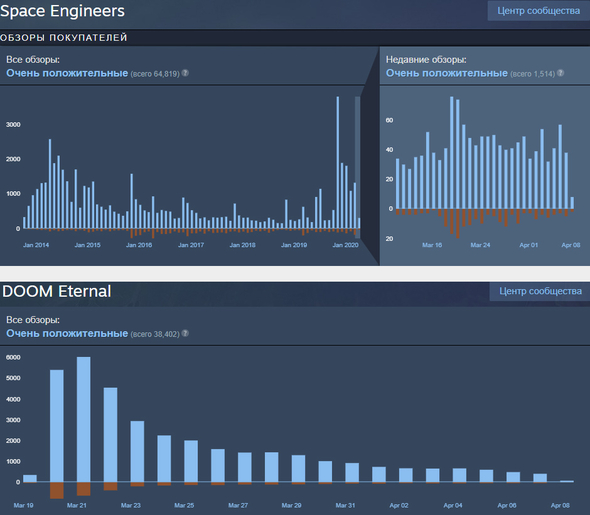Click 'ОБЗОРЫ ПОКУПАТЕЛЕЙ' section header

pyautogui.click(x=64, y=38)
